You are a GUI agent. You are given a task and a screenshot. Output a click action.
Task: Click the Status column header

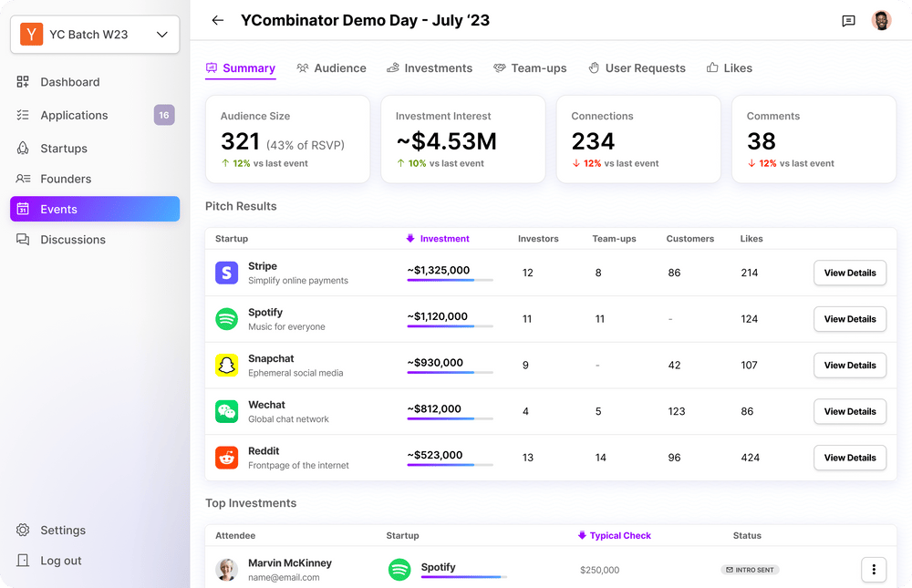747,536
